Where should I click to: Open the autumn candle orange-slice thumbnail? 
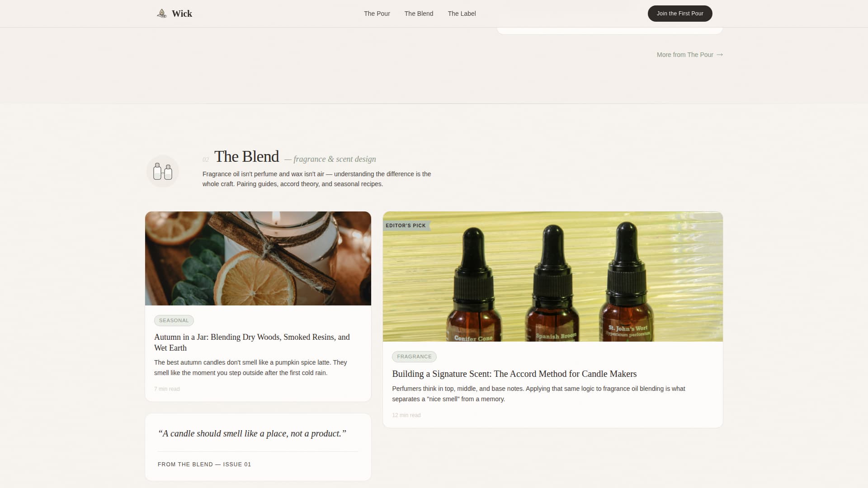point(258,258)
